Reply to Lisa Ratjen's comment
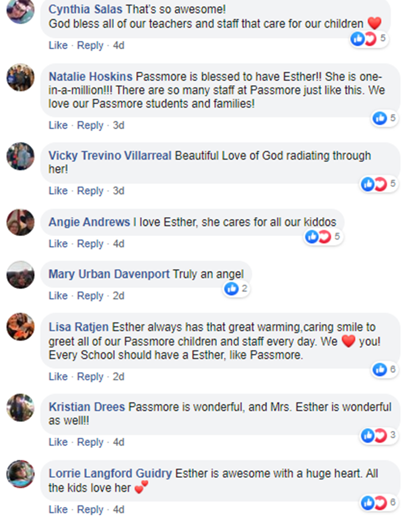Image resolution: width=420 pixels, height=521 pixels. pyautogui.click(x=90, y=377)
